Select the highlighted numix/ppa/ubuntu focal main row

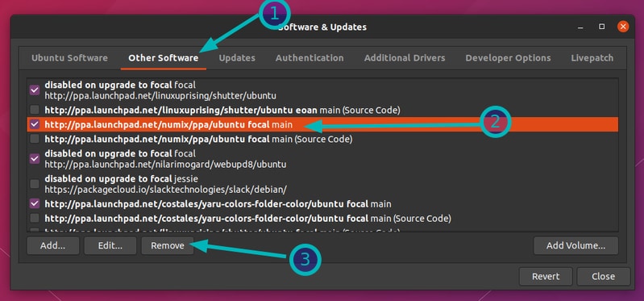coord(322,124)
